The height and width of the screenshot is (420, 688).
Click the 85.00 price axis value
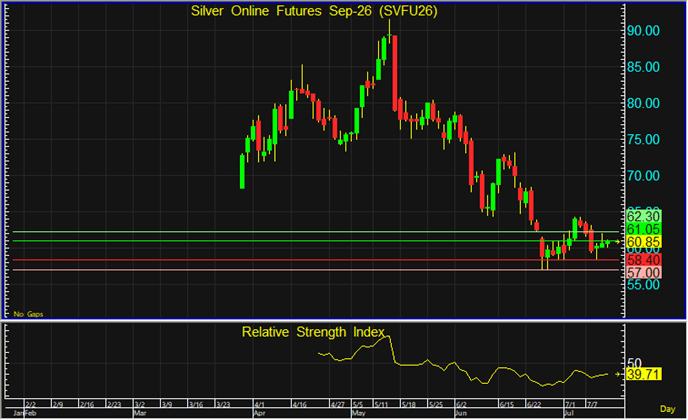click(643, 67)
